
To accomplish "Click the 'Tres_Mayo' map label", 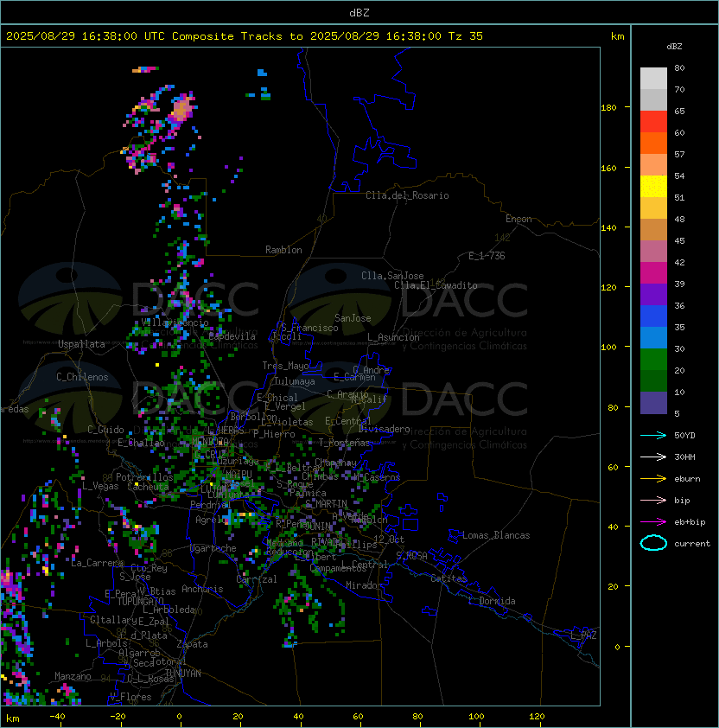I will (x=285, y=366).
